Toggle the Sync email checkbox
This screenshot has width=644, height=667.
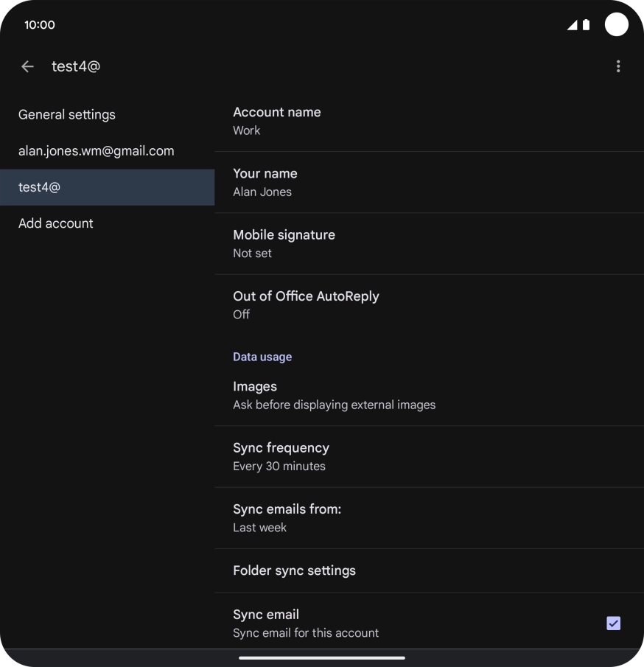point(613,624)
